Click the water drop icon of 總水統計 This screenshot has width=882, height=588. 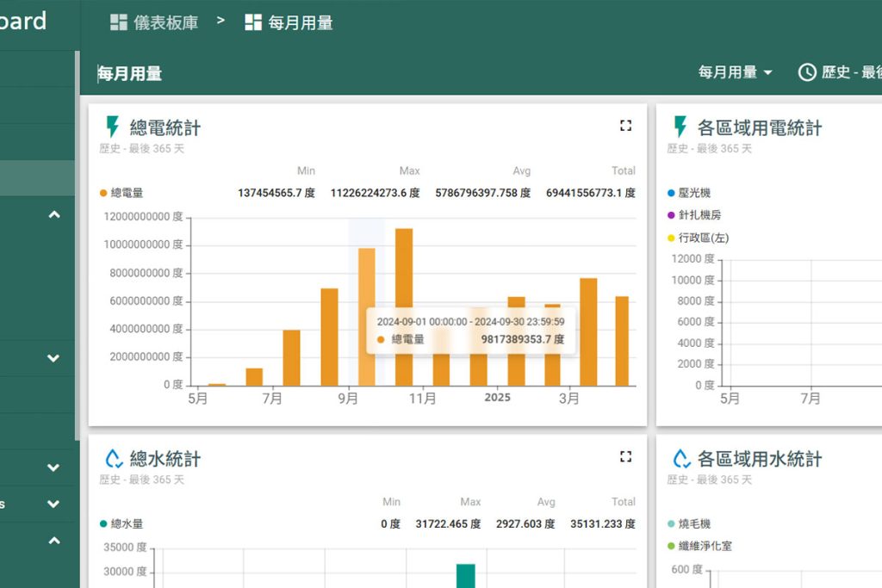click(x=113, y=459)
